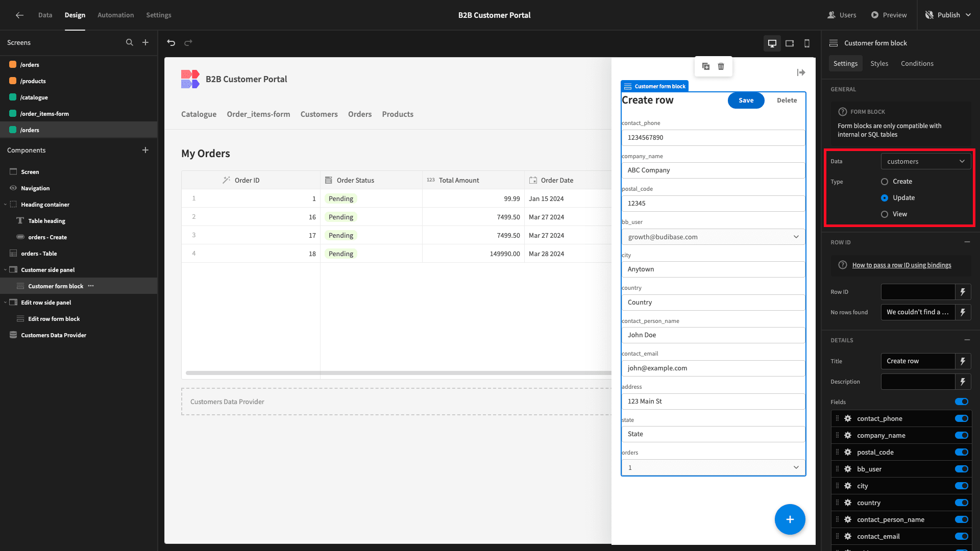Click the redo arrow icon
The height and width of the screenshot is (551, 980).
tap(188, 43)
